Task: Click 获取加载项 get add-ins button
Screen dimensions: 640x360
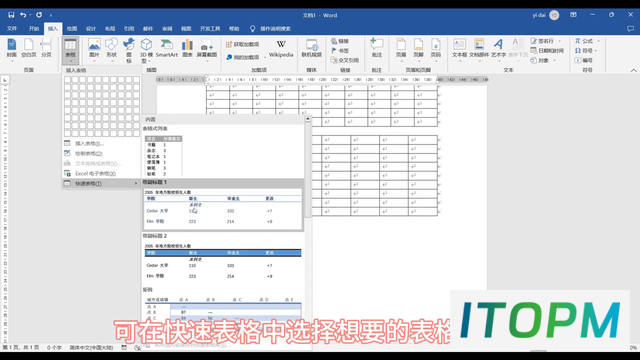Action: point(242,44)
